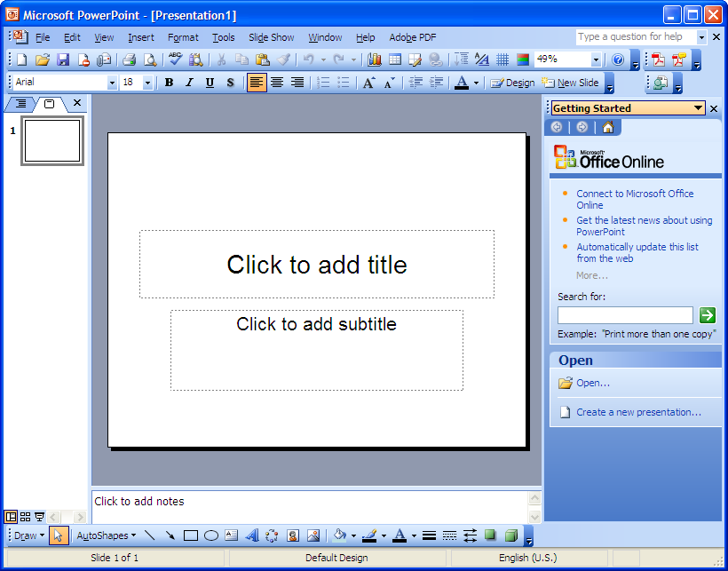The height and width of the screenshot is (571, 728).
Task: Go to the task pane Home icon
Action: [x=608, y=127]
